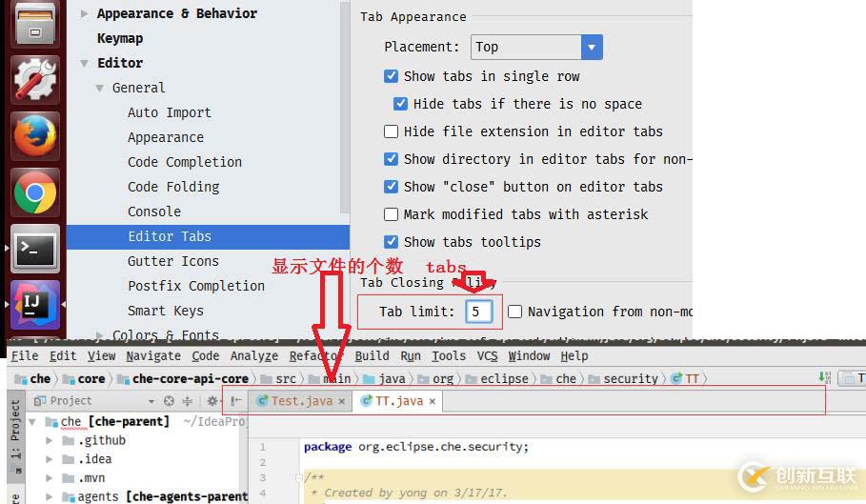866x504 pixels.
Task: Click the TT class breadcrumb
Action: [685, 378]
